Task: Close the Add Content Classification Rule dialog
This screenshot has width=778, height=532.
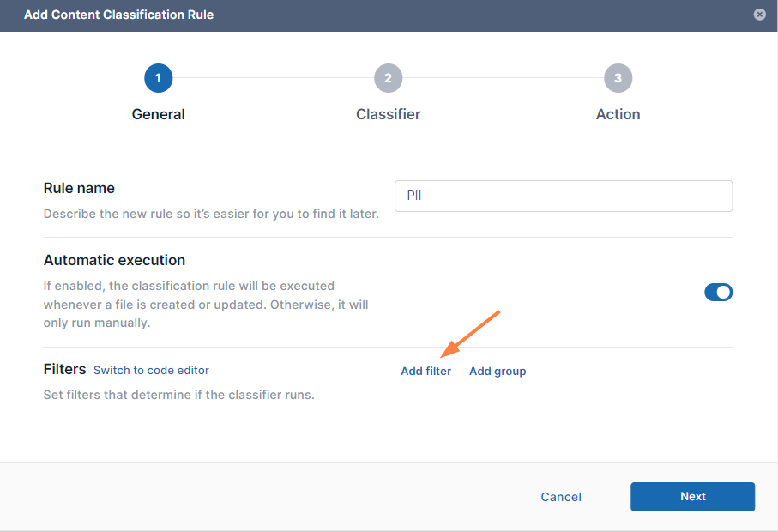Action: point(759,15)
